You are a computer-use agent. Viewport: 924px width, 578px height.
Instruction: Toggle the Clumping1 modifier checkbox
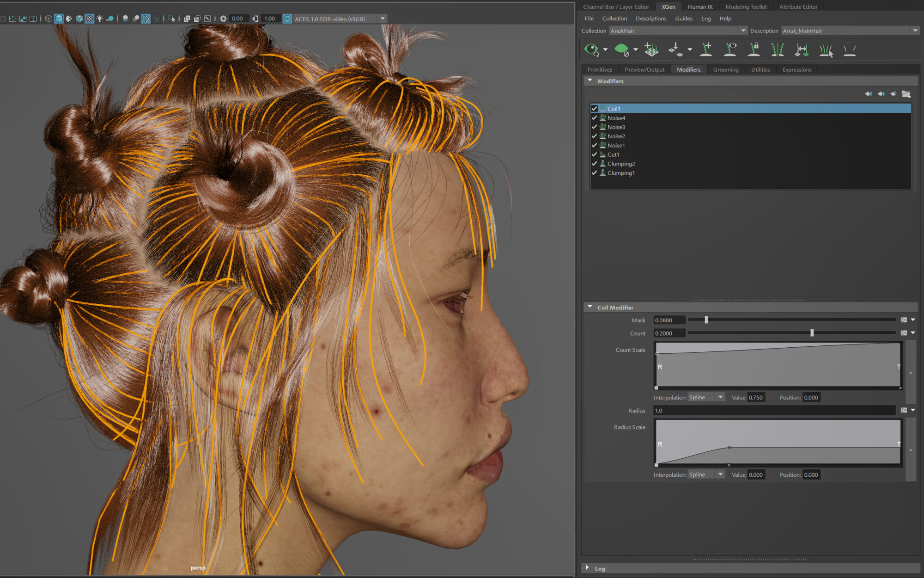(x=595, y=172)
